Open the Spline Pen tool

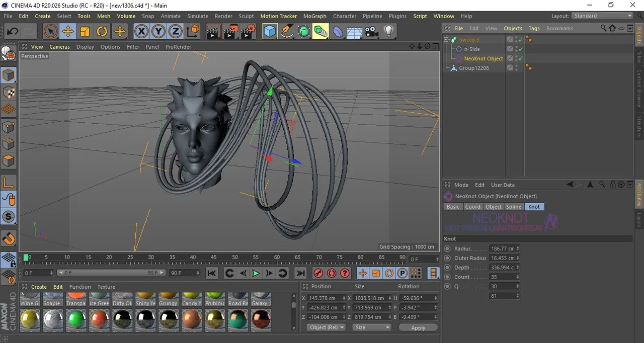(x=287, y=32)
